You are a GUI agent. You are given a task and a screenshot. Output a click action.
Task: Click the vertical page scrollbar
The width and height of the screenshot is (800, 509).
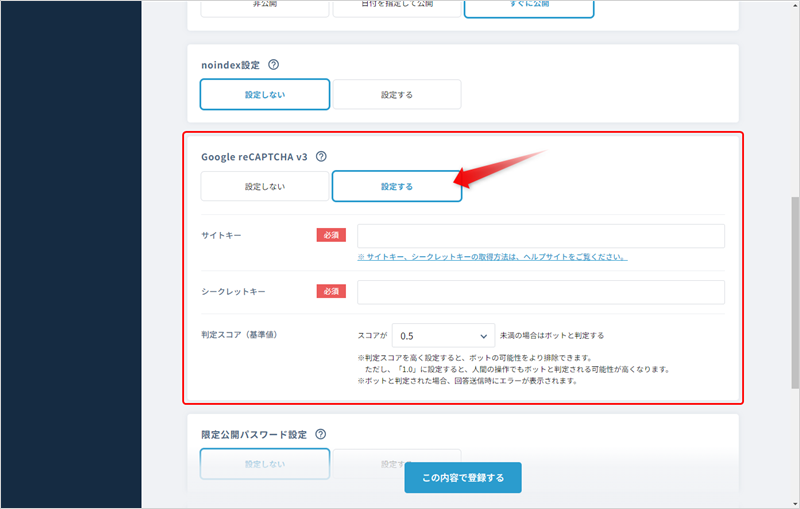point(795,292)
